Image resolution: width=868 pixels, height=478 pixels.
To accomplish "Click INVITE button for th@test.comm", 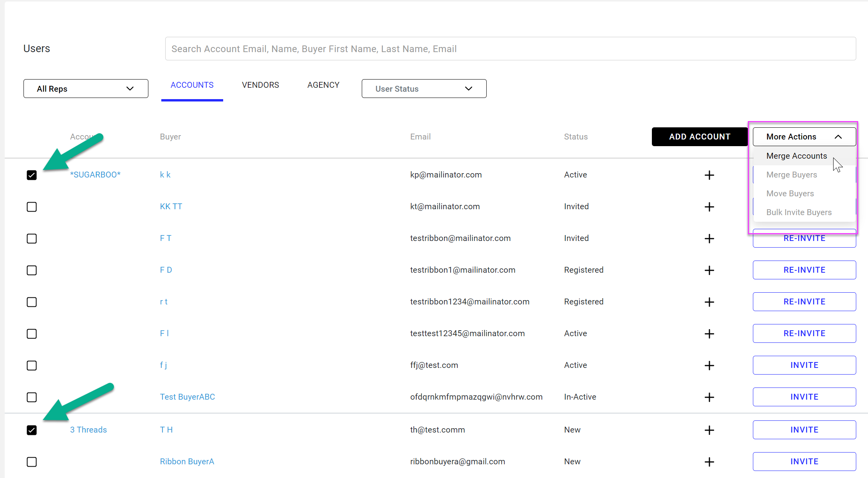I will click(x=804, y=430).
